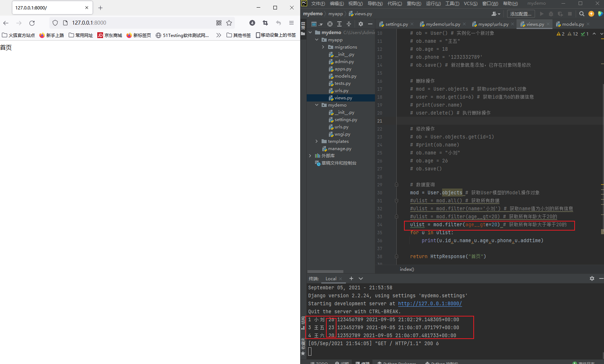604x364 pixels.
Task: Click the Collapse All icon in project panel
Action: (349, 24)
